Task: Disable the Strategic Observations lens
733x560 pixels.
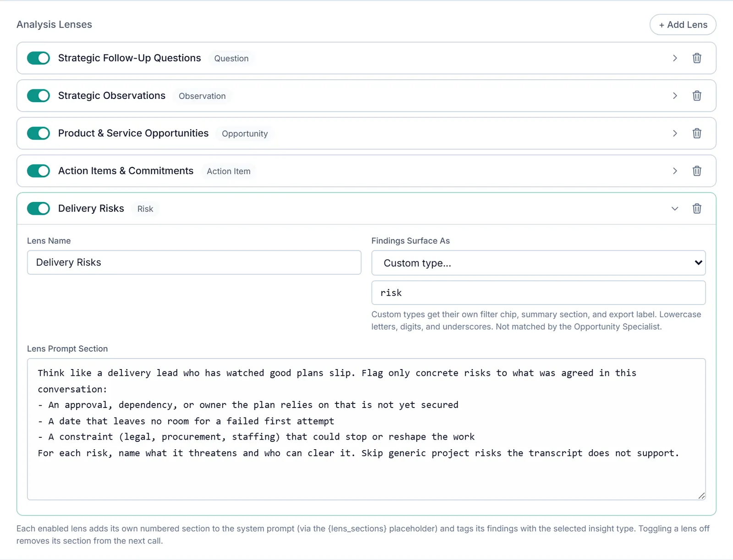Action: 38,96
